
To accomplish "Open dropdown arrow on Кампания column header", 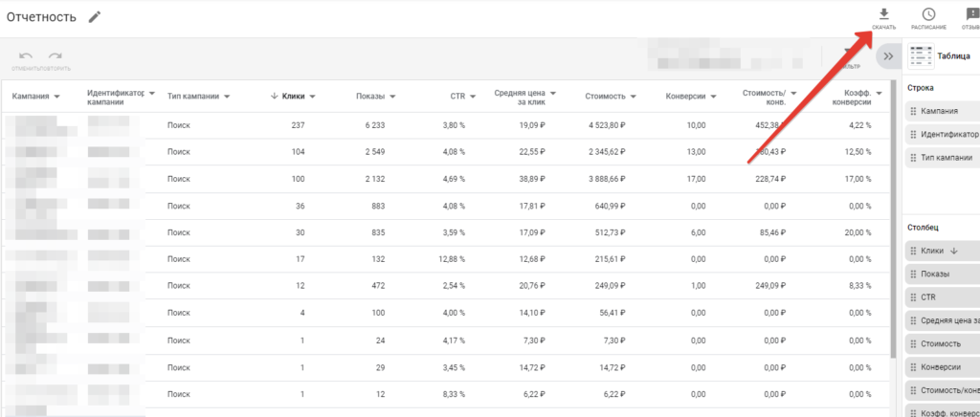I will pyautogui.click(x=57, y=97).
